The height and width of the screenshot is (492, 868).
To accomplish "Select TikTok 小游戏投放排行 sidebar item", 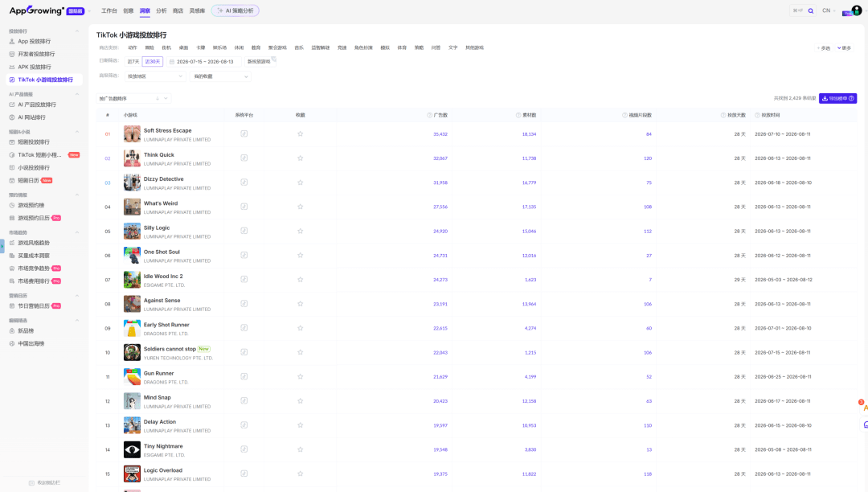I will pyautogui.click(x=44, y=80).
